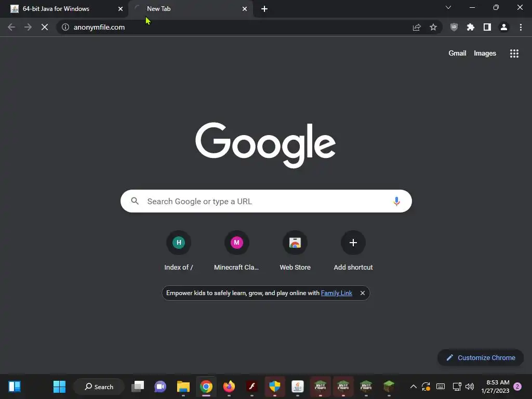Open the Minecraft grass block taskbar icon
The height and width of the screenshot is (399, 532).
(x=389, y=387)
